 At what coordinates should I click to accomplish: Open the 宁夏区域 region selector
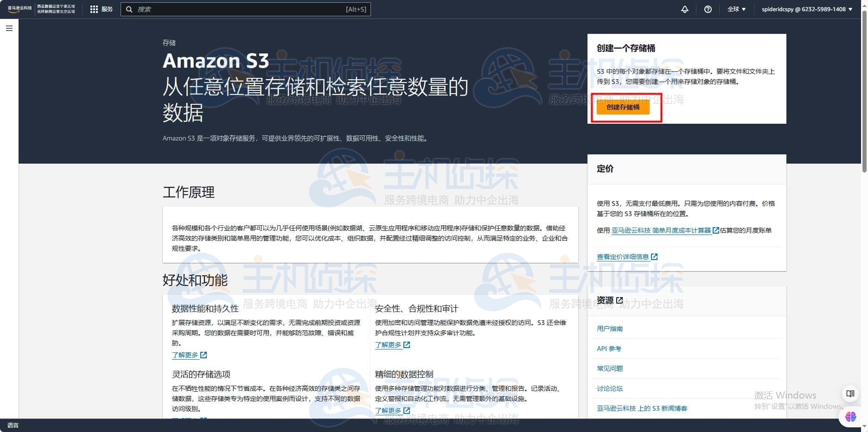57,9
